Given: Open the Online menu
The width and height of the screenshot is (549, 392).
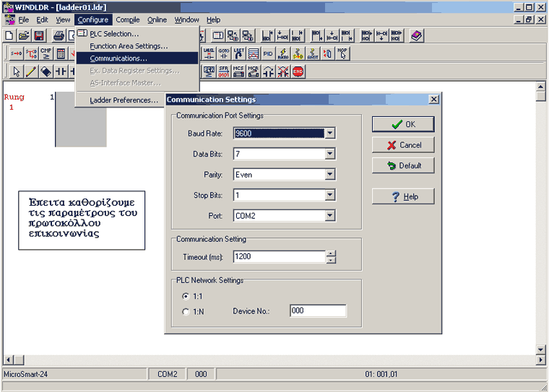Looking at the screenshot, I should [x=157, y=19].
